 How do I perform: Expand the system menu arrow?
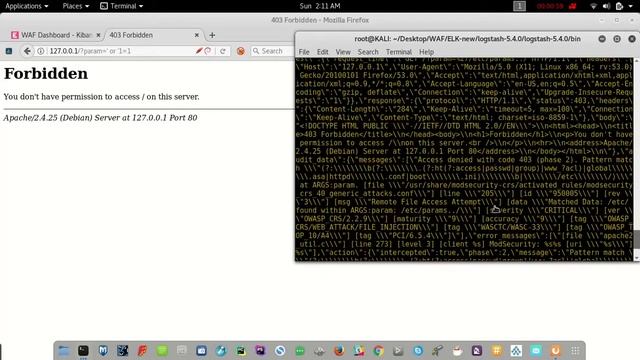(x=630, y=6)
